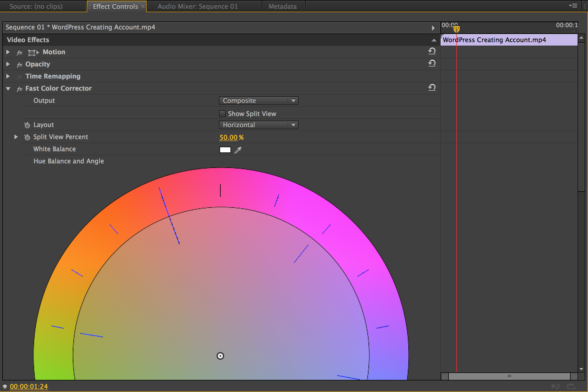Reset the Motion effect
Image resolution: width=588 pixels, height=392 pixels.
432,51
